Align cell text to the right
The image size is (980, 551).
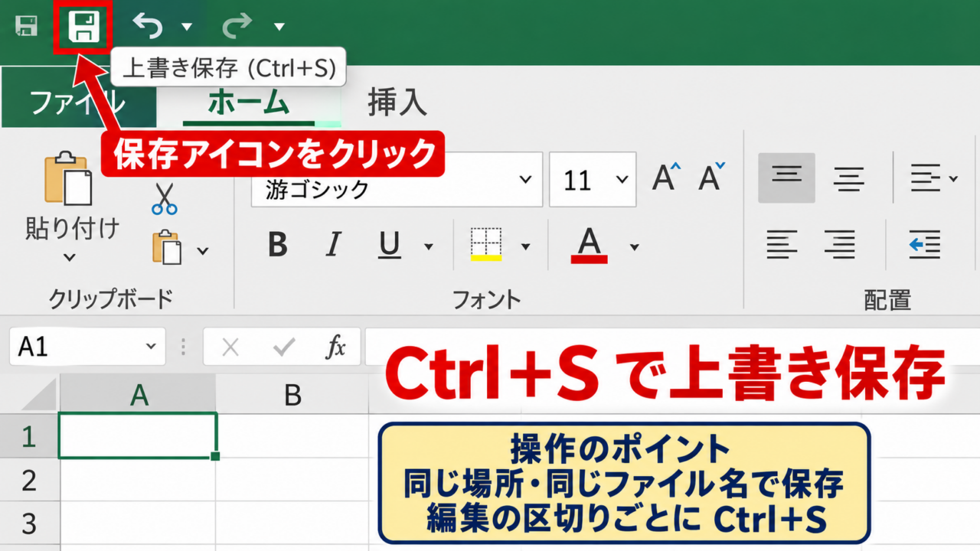coord(839,245)
